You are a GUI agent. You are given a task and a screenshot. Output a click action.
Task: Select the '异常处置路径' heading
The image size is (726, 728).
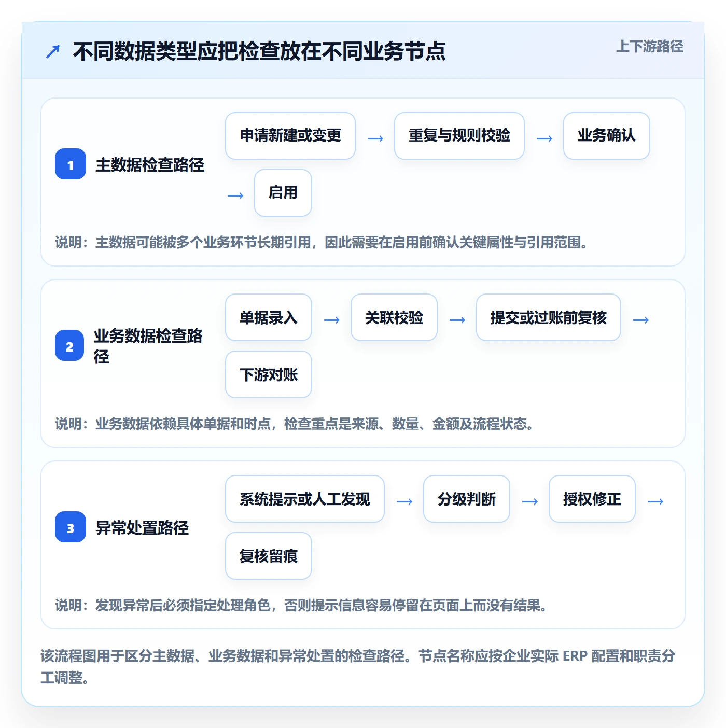tap(142, 528)
